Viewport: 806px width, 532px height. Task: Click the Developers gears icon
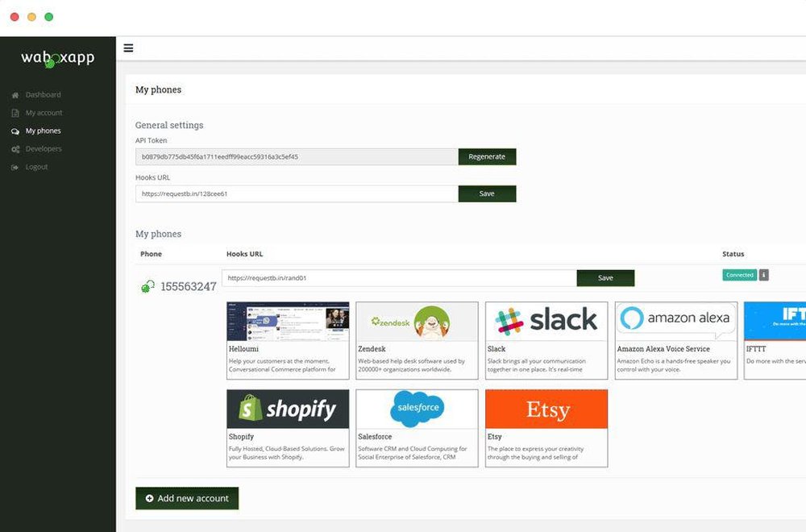(x=15, y=149)
